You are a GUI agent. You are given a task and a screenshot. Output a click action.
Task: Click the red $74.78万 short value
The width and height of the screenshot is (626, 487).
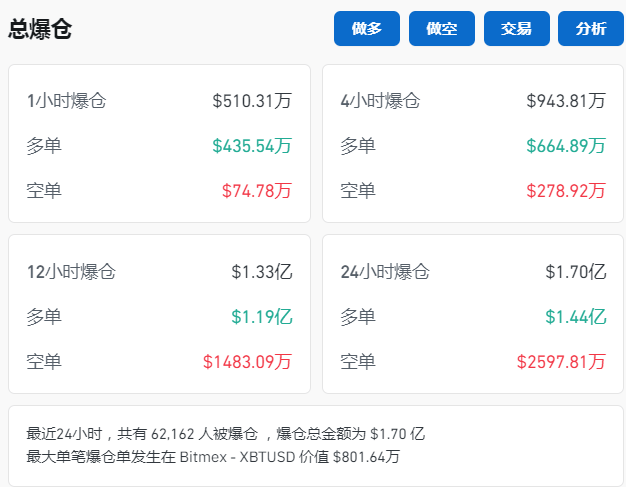pos(256,190)
